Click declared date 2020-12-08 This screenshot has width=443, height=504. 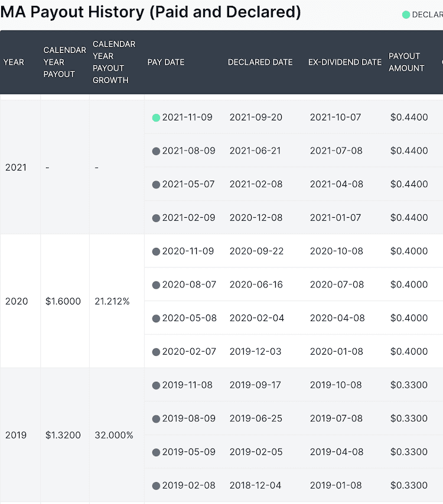click(256, 218)
